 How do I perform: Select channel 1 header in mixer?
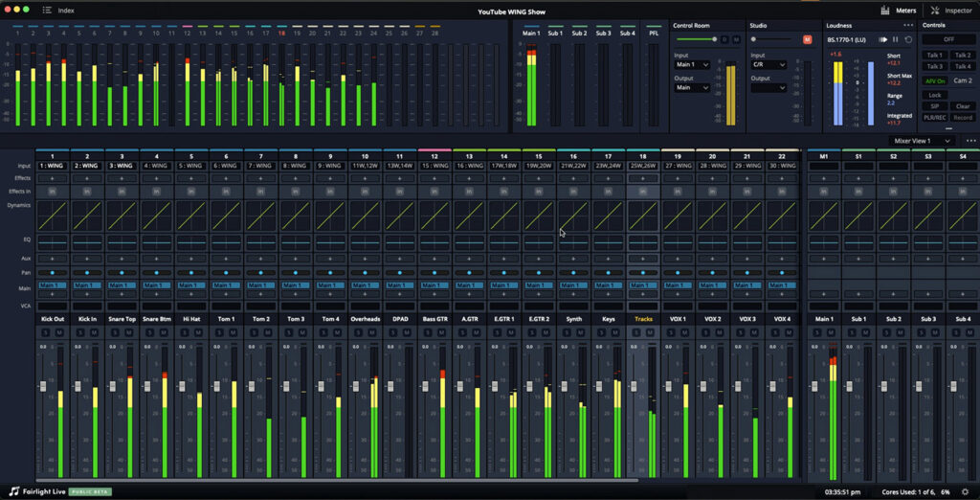point(53,155)
